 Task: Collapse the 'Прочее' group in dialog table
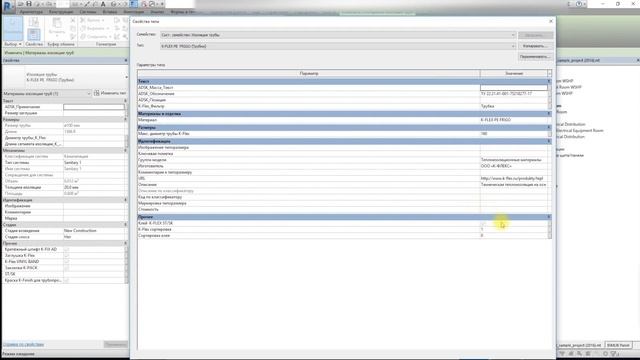click(549, 217)
